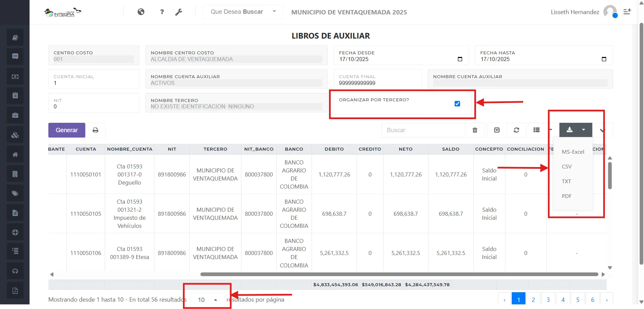This screenshot has height=309, width=644.
Task: Choose MS-Excel from the export options
Action: click(572, 152)
